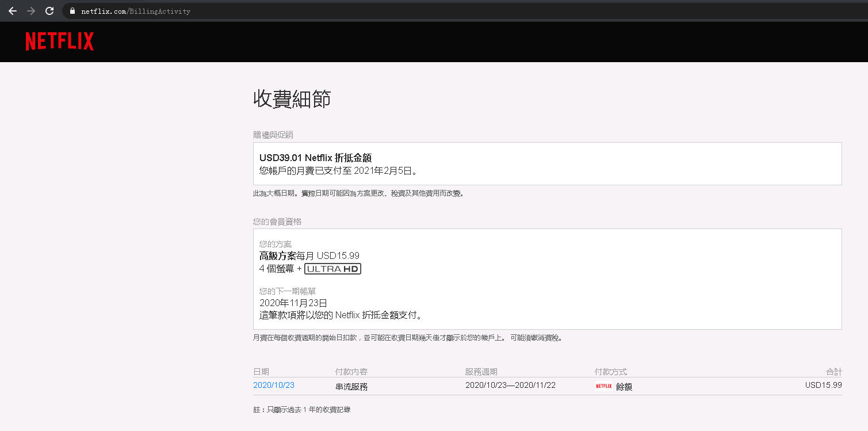Viewport: 868px width, 431px height.
Task: Open the 2020/10/23 invoice date link
Action: point(274,385)
